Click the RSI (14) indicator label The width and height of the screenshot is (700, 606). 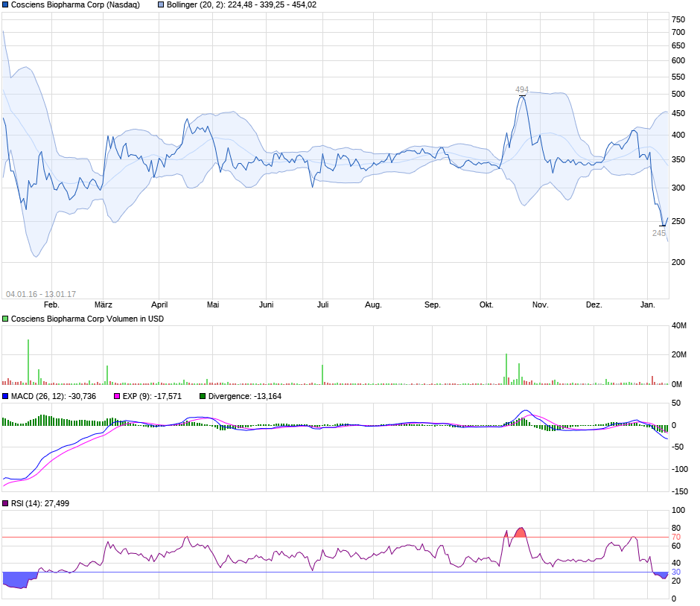point(40,503)
